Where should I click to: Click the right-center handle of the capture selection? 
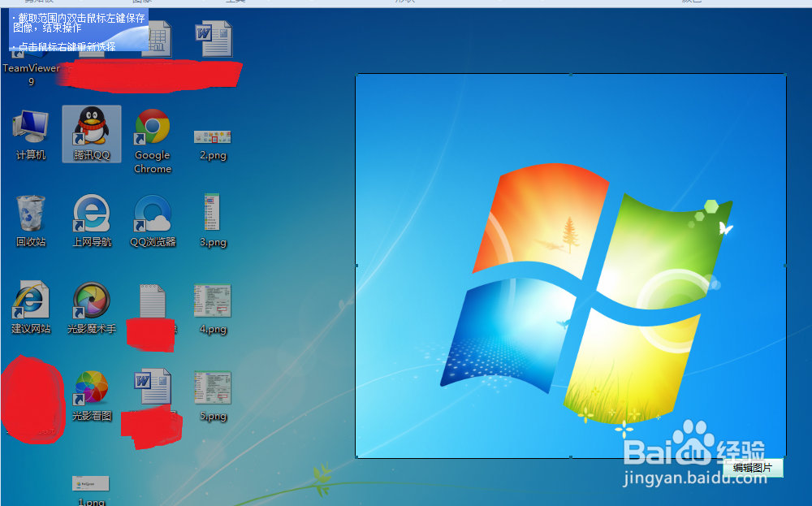[x=785, y=266]
